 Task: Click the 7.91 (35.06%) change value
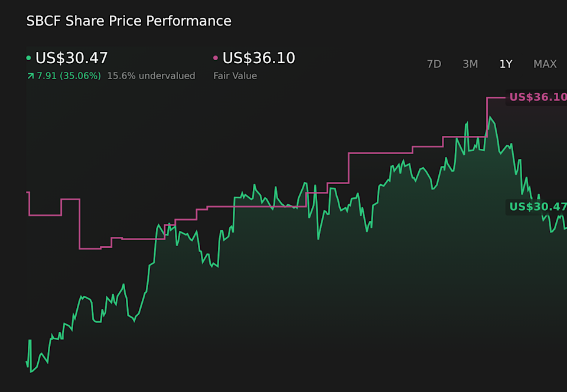coord(68,76)
